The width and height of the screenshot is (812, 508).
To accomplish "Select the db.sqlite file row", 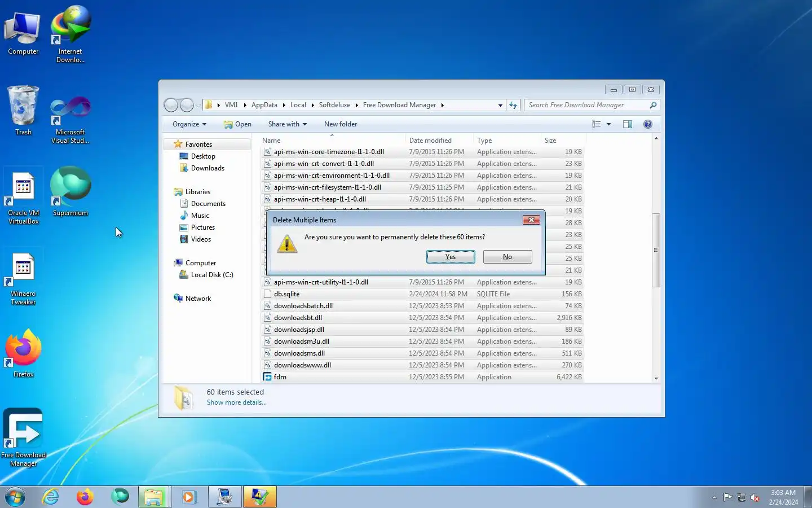I will tap(423, 294).
